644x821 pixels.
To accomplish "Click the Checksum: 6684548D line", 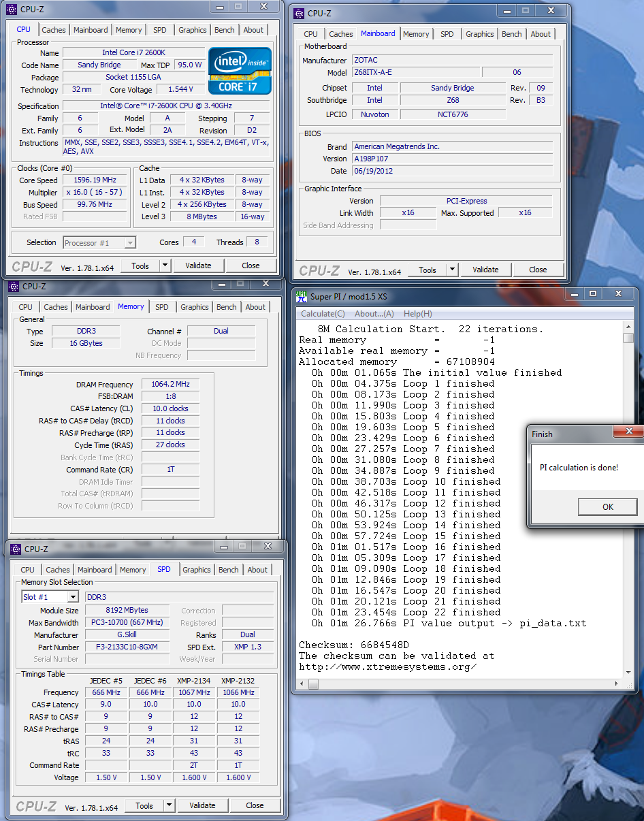I will tap(354, 645).
